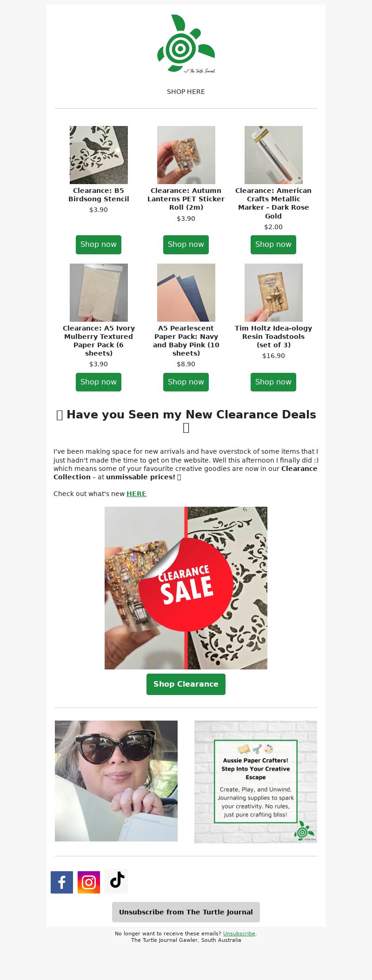Shop now for Metallic Marker Dark Rose Gold
This screenshot has width=372, height=980.
(x=273, y=245)
